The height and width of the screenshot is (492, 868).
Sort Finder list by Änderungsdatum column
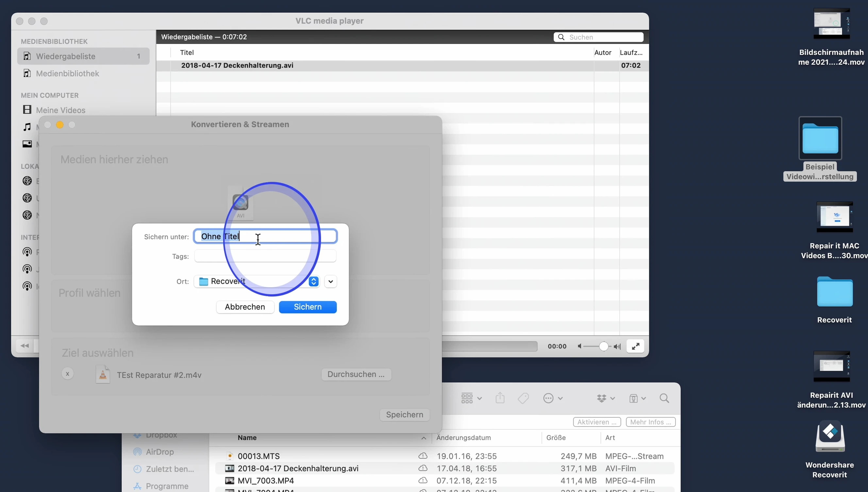tap(463, 438)
